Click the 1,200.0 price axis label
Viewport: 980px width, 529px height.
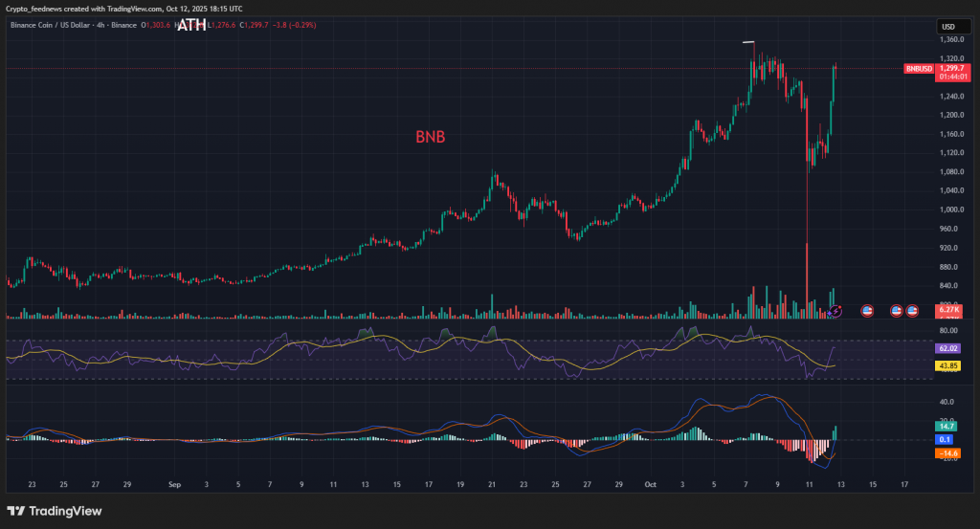click(952, 115)
